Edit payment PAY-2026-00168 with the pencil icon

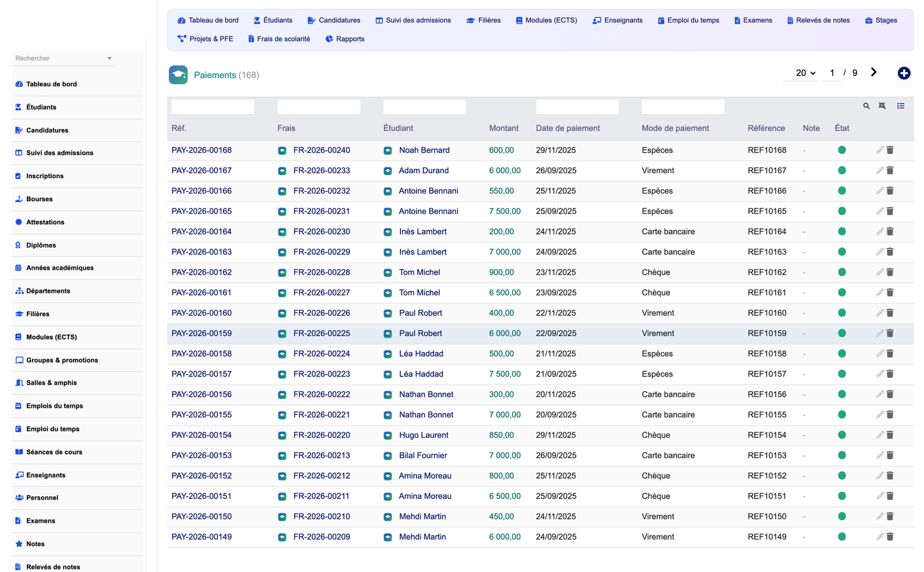tap(880, 150)
